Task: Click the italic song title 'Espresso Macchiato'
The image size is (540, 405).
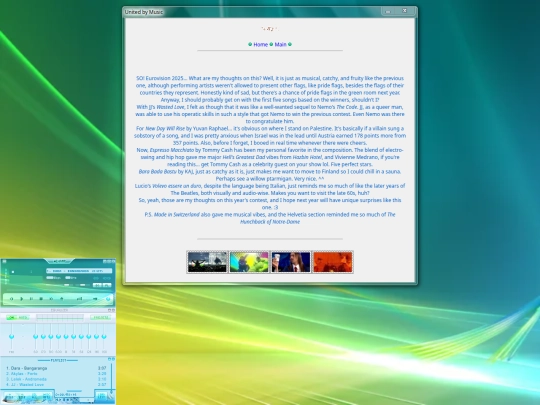Action: pyautogui.click(x=172, y=150)
